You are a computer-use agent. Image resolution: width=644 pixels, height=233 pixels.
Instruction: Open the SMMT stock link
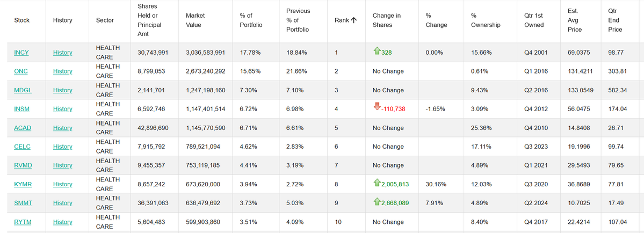coord(23,203)
